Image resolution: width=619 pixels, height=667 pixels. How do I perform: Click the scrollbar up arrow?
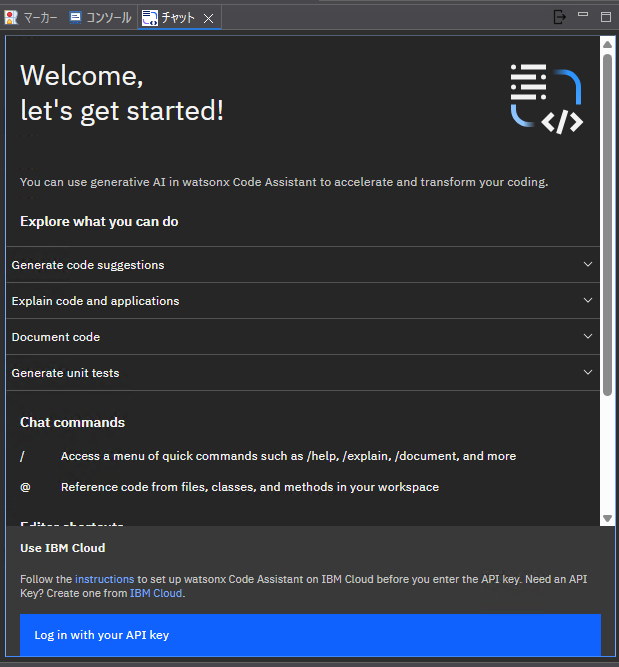tap(607, 45)
